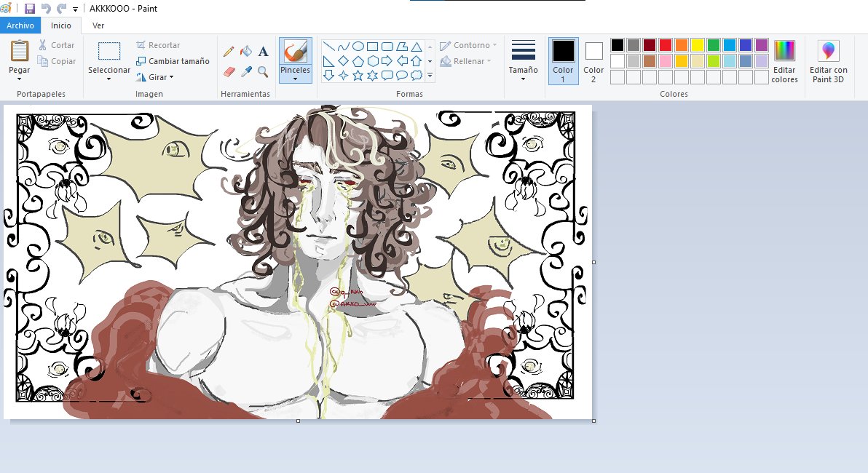
Task: Open the Contorno outline dropdown
Action: 468,45
